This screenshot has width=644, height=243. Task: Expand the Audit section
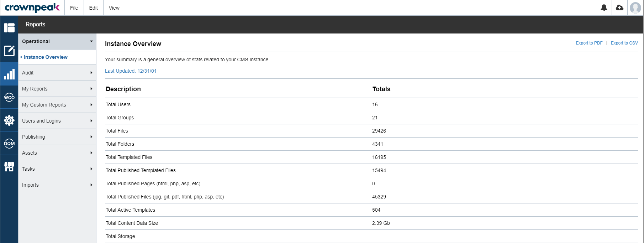(x=57, y=73)
